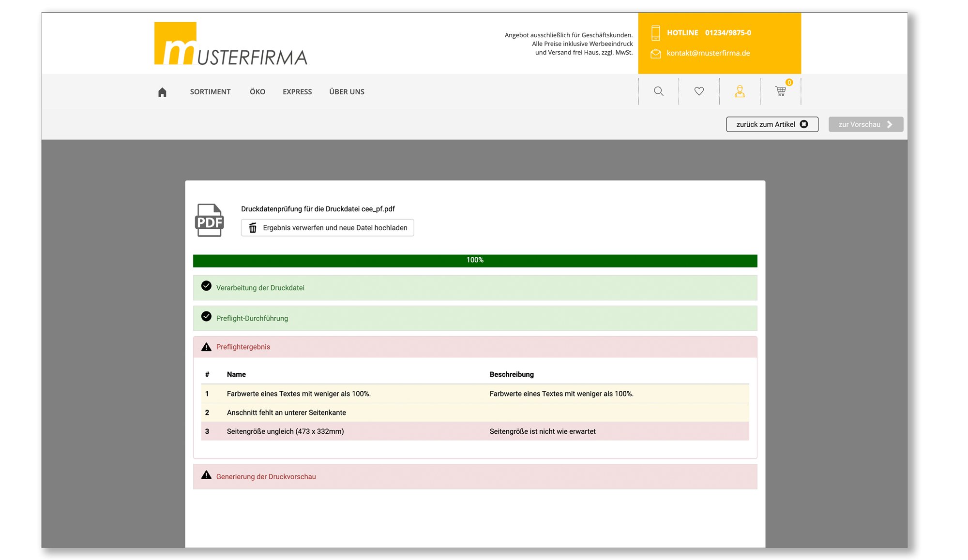Click the Druckdatenprüfung file title text
The image size is (968, 560).
[x=318, y=209]
